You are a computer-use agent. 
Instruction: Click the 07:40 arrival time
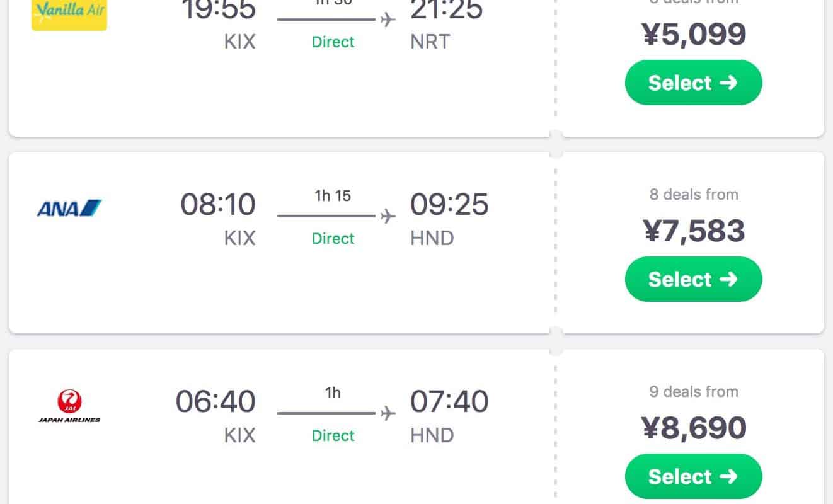pyautogui.click(x=449, y=402)
